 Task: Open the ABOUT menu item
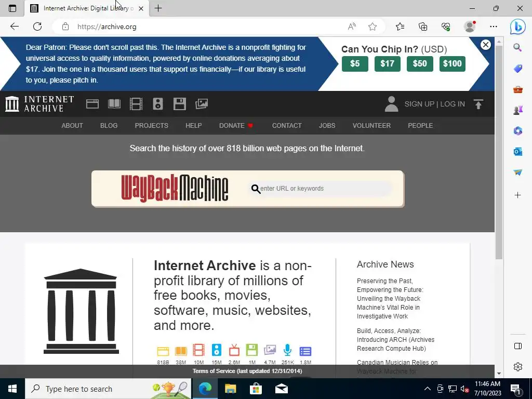click(x=72, y=126)
